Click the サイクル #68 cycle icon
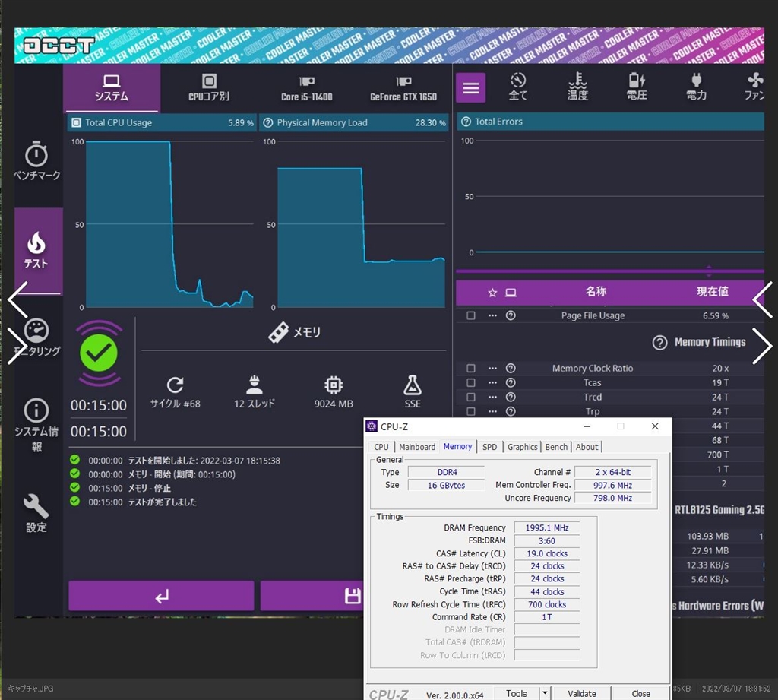 click(x=176, y=385)
